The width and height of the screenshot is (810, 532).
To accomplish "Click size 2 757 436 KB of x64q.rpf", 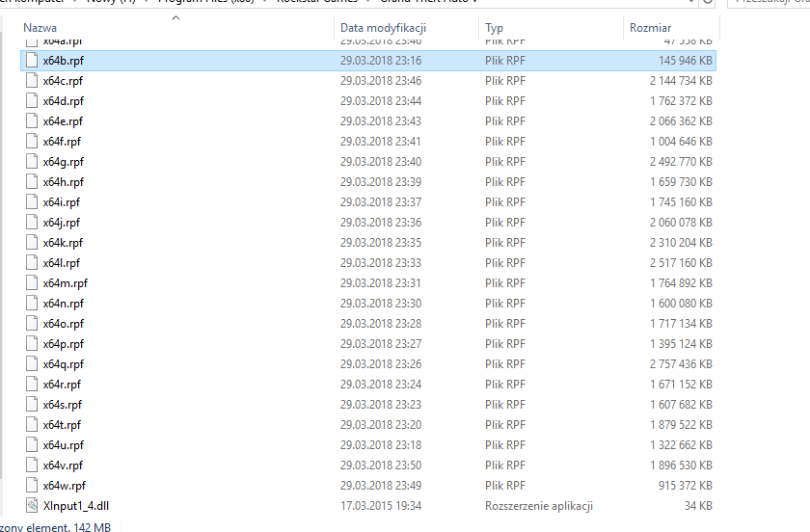I will click(x=681, y=363).
